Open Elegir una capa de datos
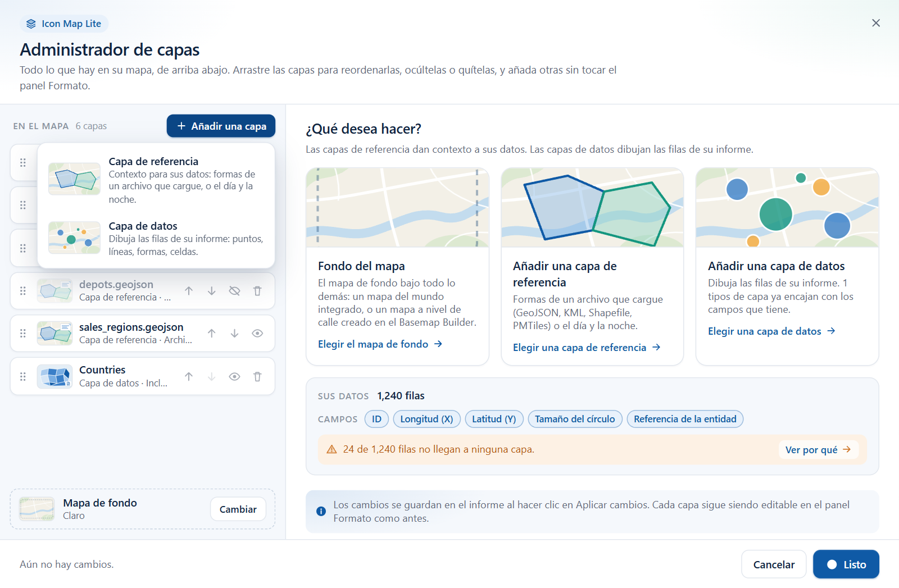Image resolution: width=899 pixels, height=588 pixels. tap(771, 331)
